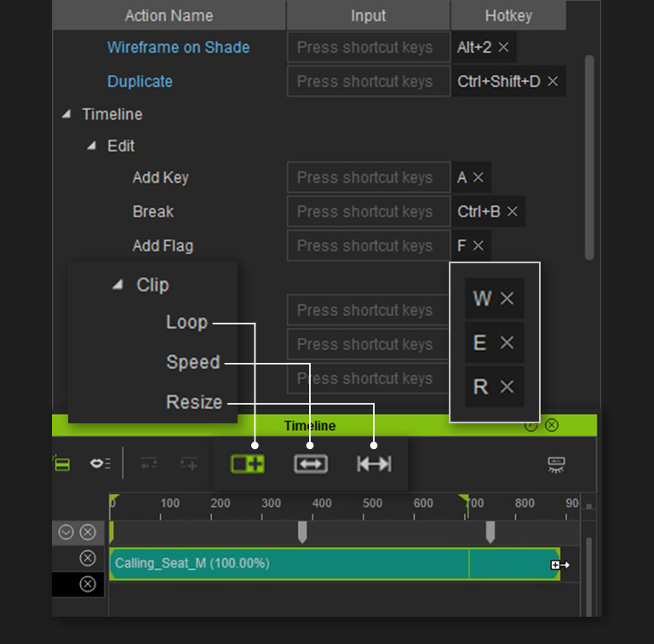Click the eyelash icon in Timeline toolbar
The height and width of the screenshot is (644, 654).
(556, 464)
